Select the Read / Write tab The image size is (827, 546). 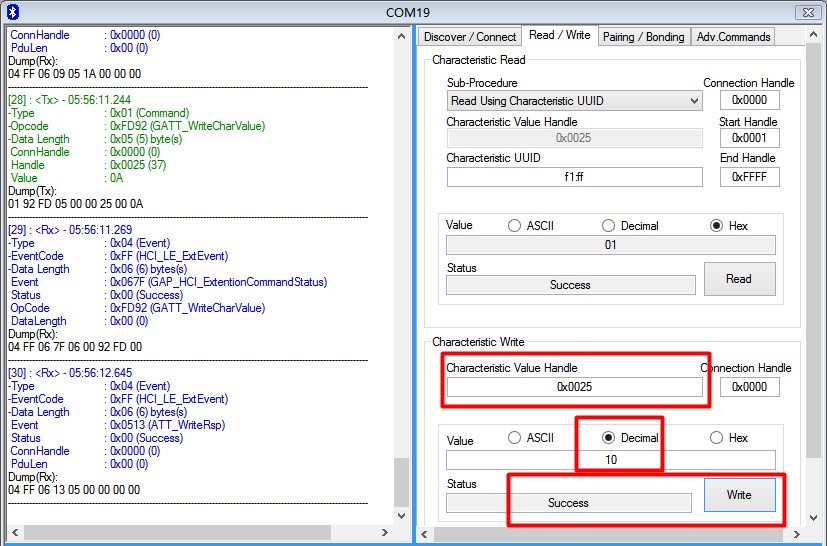pyautogui.click(x=560, y=35)
